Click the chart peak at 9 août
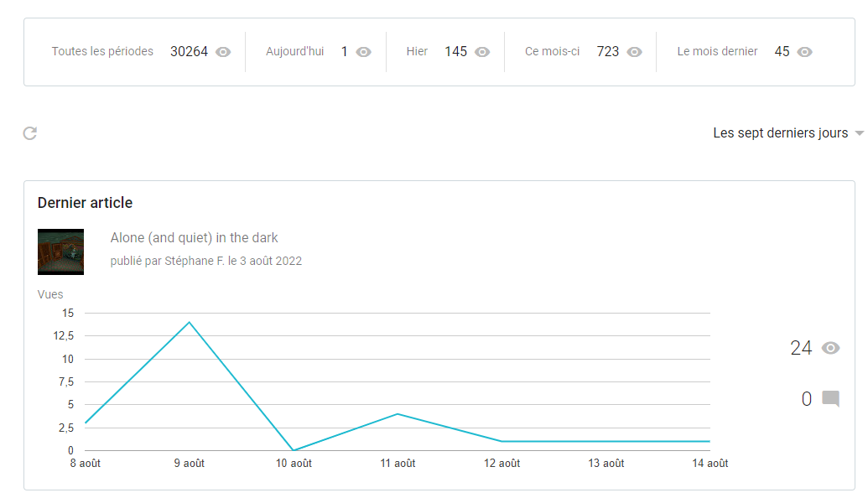Viewport: 868px width, 498px height. (190, 322)
